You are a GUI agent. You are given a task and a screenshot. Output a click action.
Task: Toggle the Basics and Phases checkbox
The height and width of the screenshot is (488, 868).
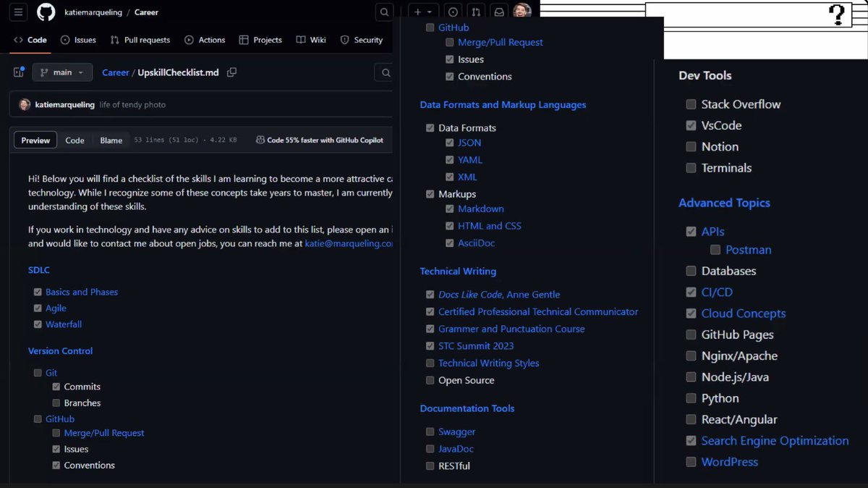38,292
